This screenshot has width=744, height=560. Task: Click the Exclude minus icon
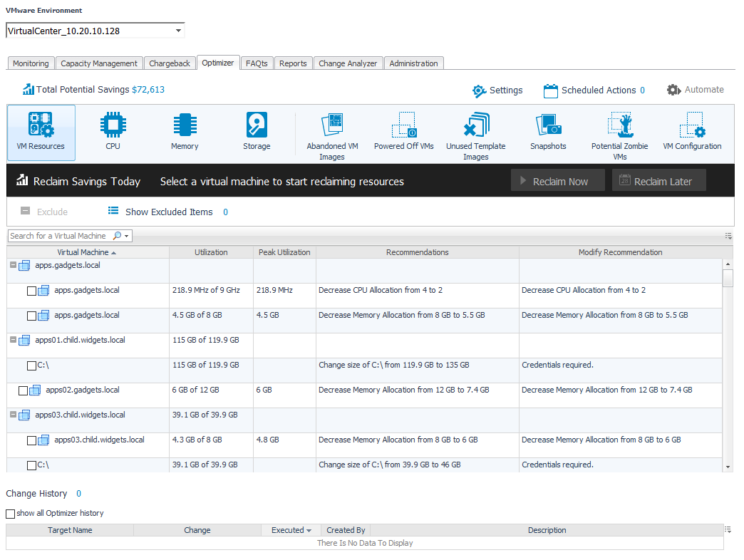point(25,211)
